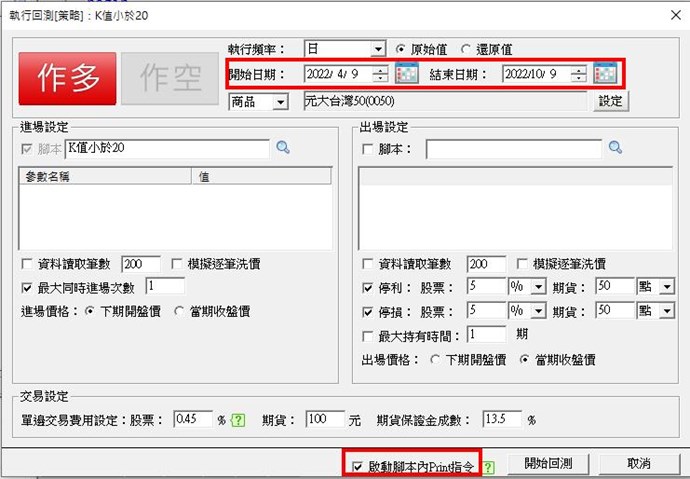The image size is (690, 479).
Task: Enable the 最大持有時間 checkbox
Action: (x=367, y=336)
